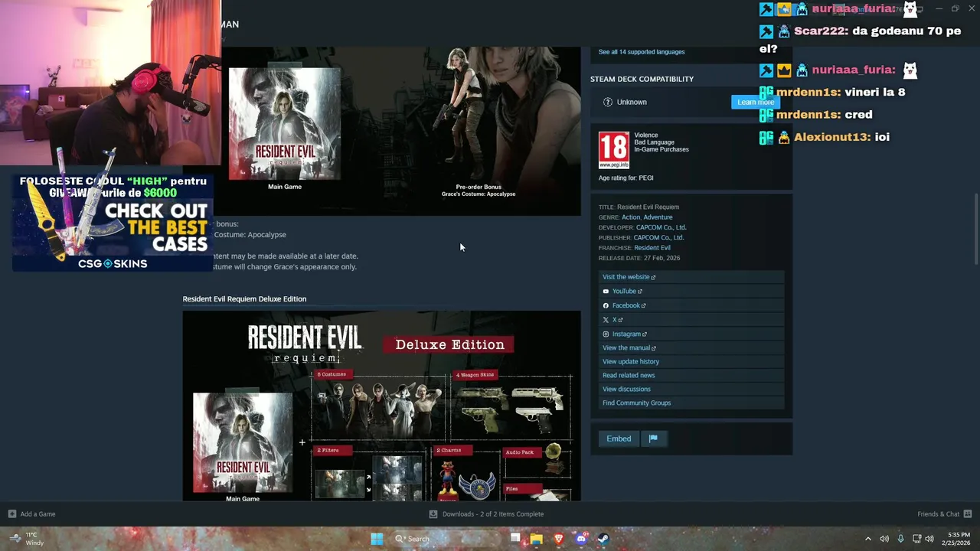Open Discord from the taskbar
The image size is (980, 551).
pyautogui.click(x=581, y=539)
